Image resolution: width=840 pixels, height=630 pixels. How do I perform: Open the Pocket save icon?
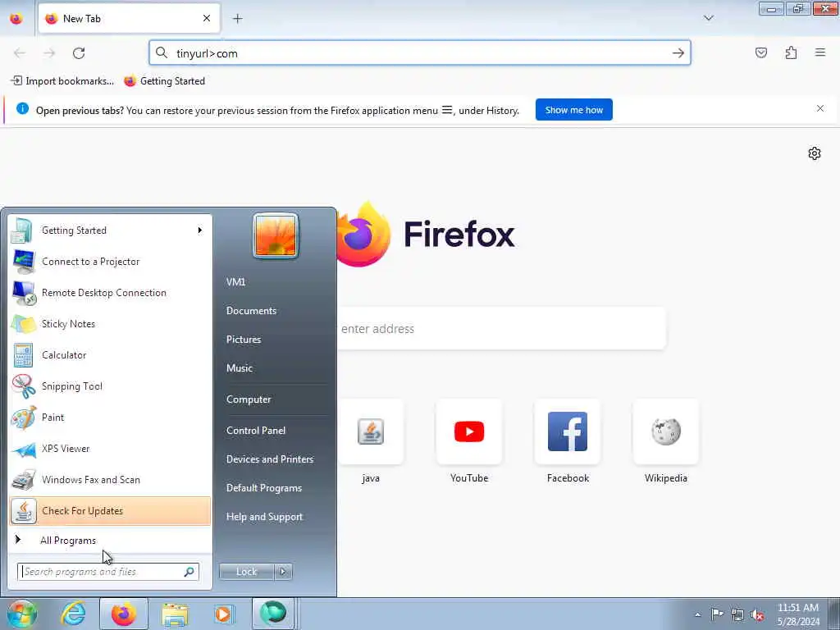tap(760, 52)
